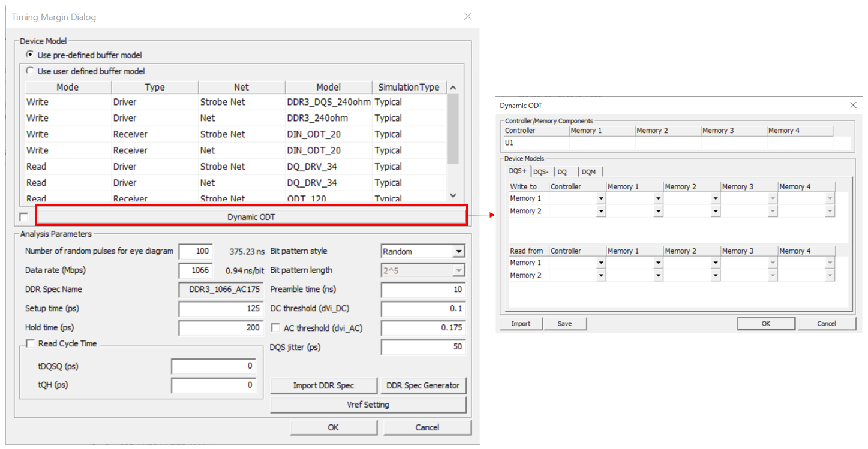Switch to the DQM tab
The height and width of the screenshot is (449, 868).
click(588, 172)
